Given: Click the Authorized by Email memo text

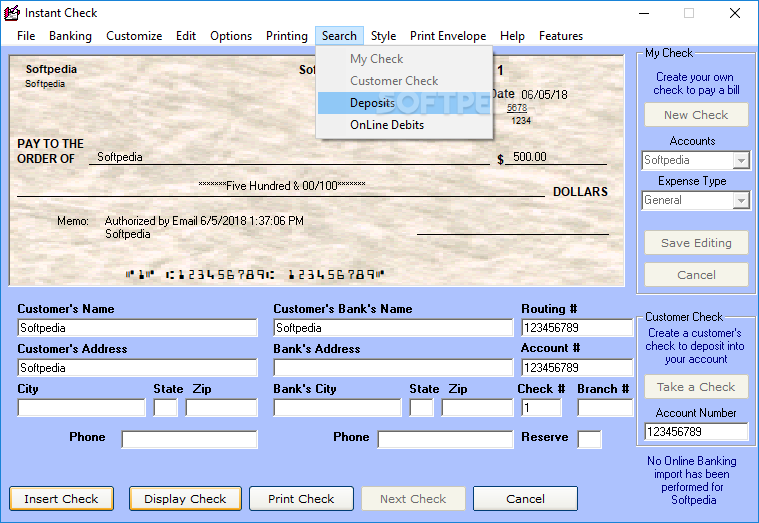Looking at the screenshot, I should (x=204, y=221).
